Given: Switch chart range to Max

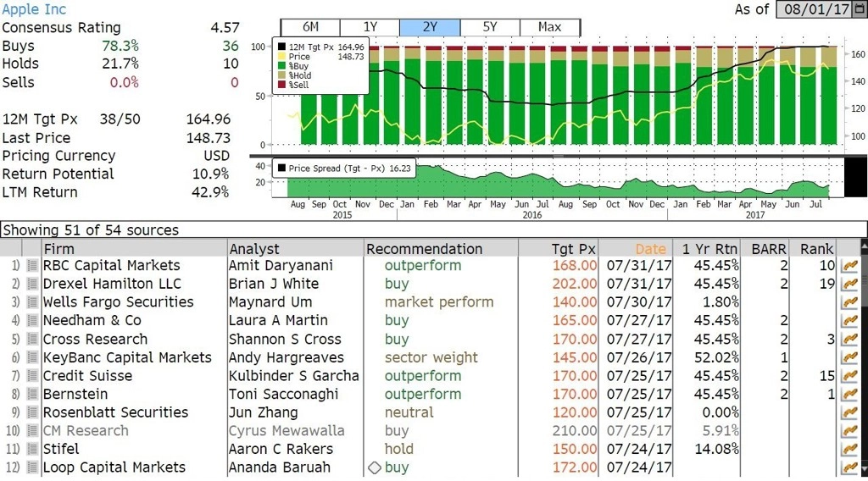Looking at the screenshot, I should pyautogui.click(x=549, y=27).
